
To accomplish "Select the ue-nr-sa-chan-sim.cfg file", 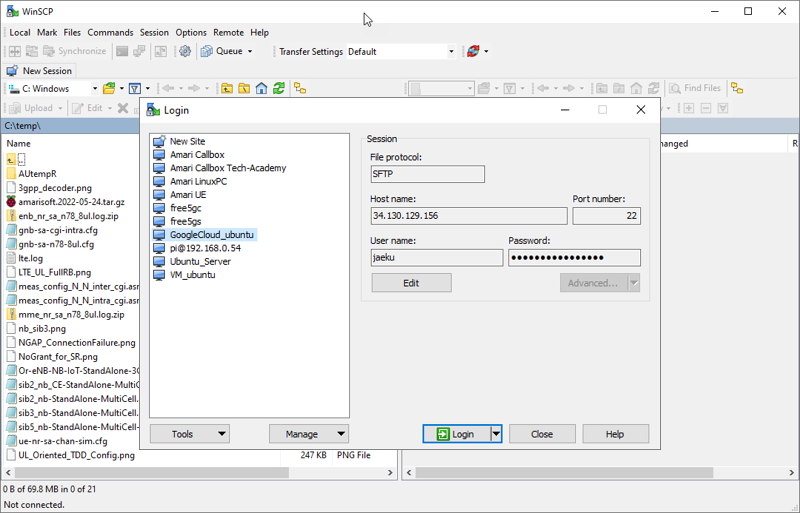I will point(63,441).
